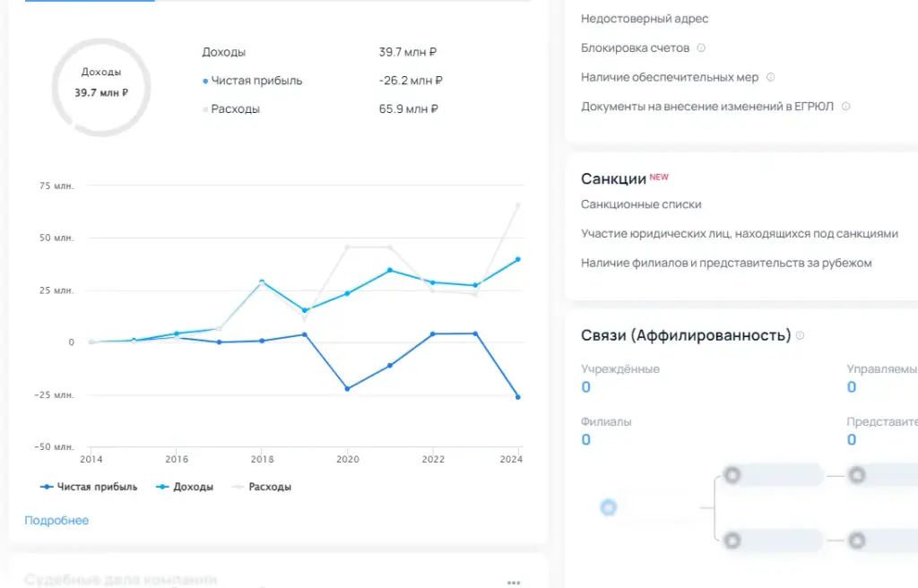This screenshot has height=588, width=918.
Task: Select the Чистая прибыль row in the summary
Action: pos(322,81)
